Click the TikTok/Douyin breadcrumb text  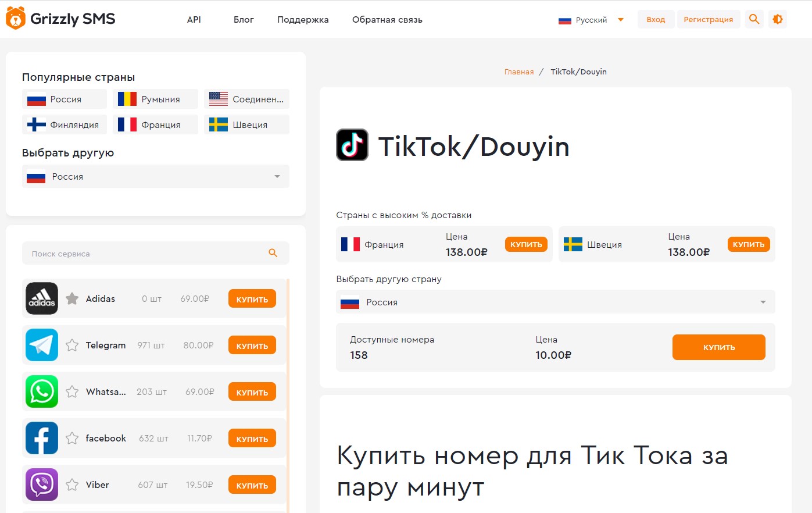pyautogui.click(x=578, y=72)
